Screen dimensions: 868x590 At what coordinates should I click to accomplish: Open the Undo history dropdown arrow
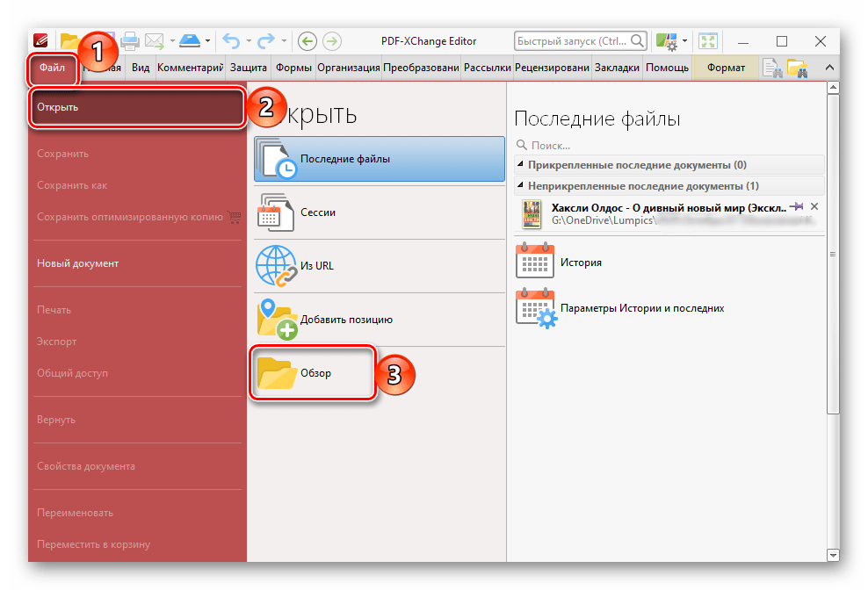(249, 41)
